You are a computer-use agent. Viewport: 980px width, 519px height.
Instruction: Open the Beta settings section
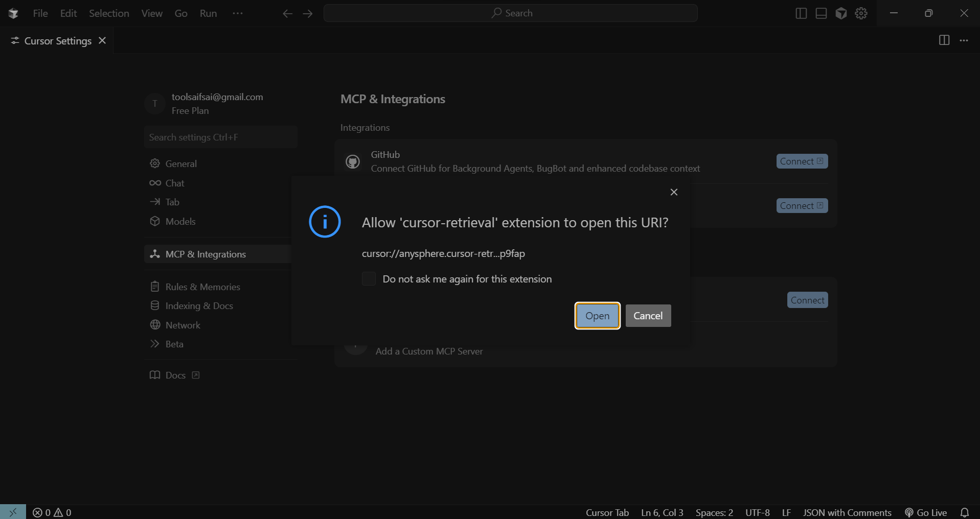[x=174, y=344]
